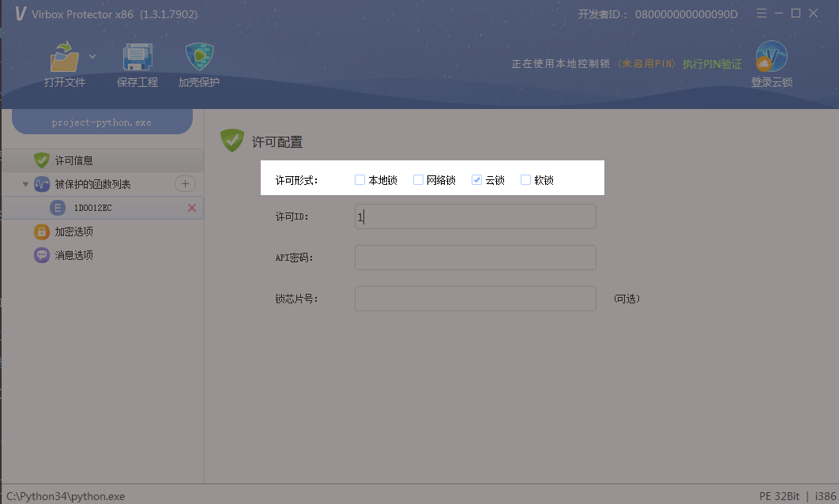Click the PE 32Bit status text
The image size is (839, 504).
(x=779, y=497)
